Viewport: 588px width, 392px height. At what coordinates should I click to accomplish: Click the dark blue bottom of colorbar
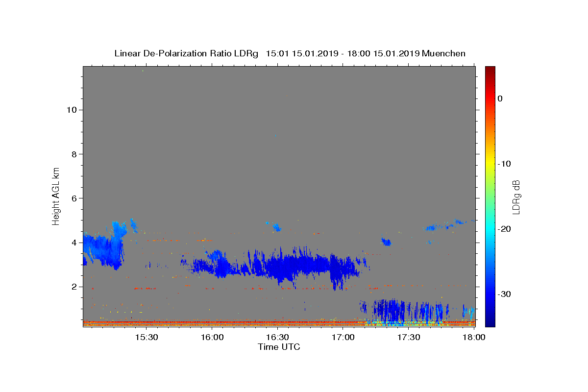click(x=490, y=321)
